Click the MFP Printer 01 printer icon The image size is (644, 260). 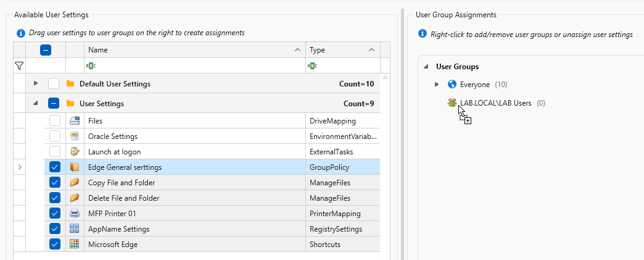[75, 213]
